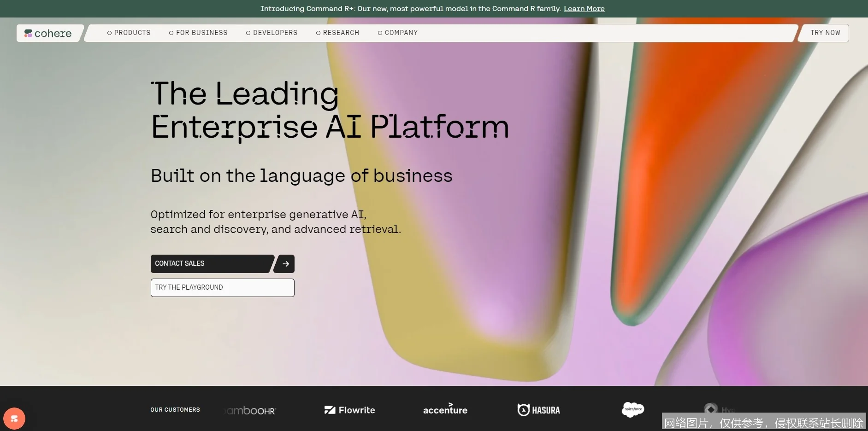The image size is (868, 431).
Task: Click the 'Optimized for enterprise generative AI' paragraph
Action: click(x=276, y=222)
